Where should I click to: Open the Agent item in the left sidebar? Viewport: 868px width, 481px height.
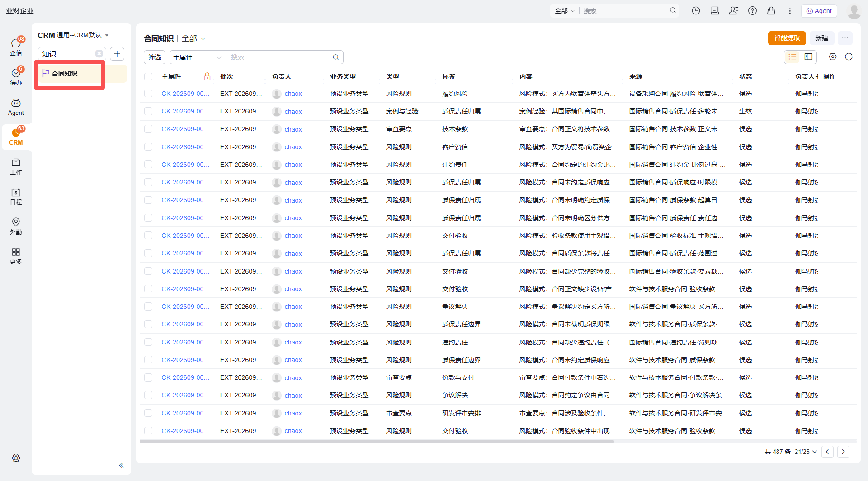[x=16, y=107]
